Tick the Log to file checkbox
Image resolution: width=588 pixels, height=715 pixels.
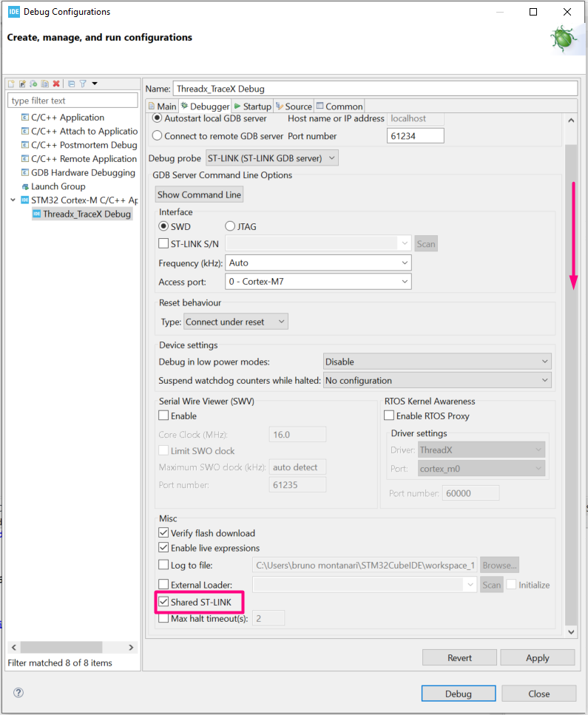coord(163,564)
